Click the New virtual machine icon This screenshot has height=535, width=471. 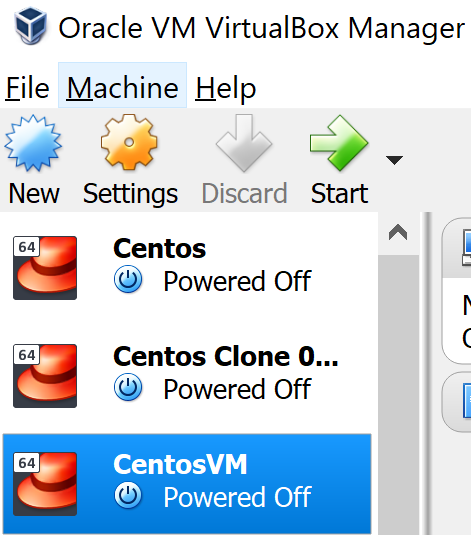pos(33,143)
